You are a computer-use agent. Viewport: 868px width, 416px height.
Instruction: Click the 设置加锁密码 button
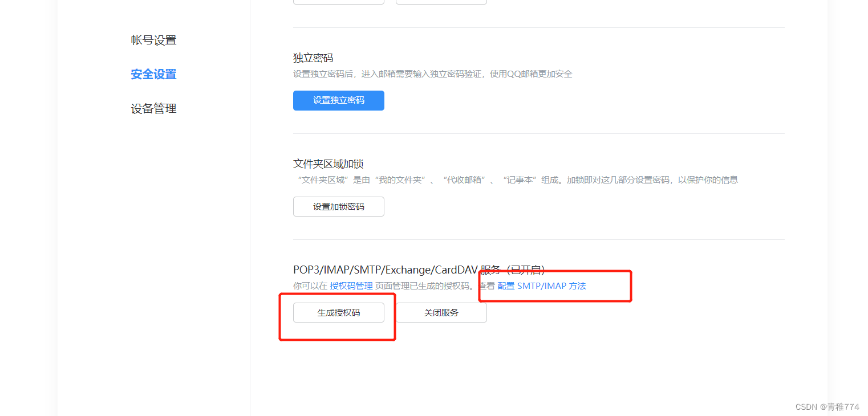pos(338,206)
